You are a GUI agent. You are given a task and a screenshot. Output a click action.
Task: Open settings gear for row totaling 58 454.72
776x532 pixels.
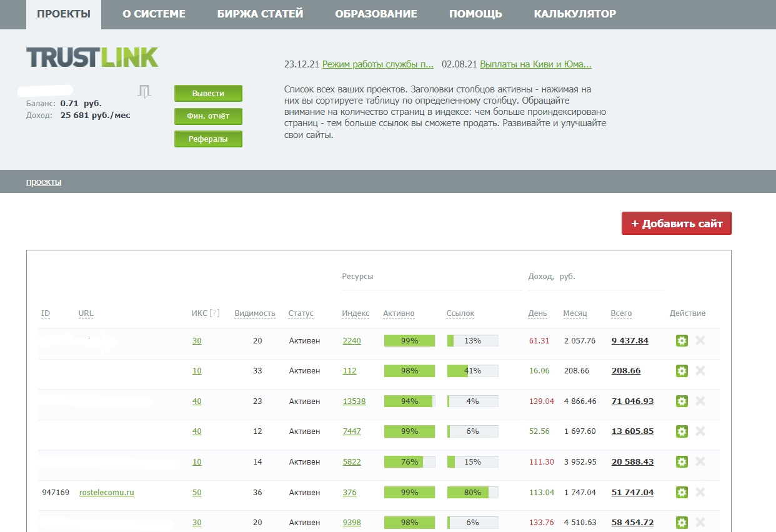click(682, 522)
